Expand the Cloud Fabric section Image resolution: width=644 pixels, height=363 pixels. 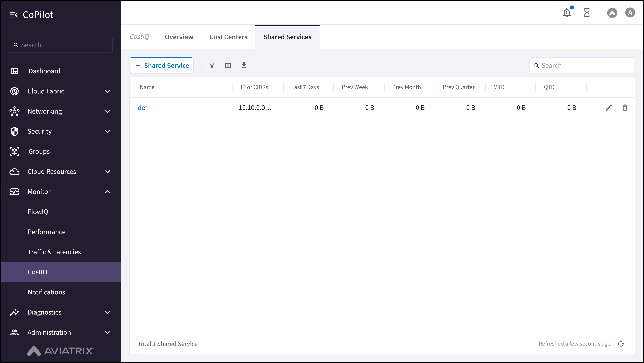coord(108,91)
